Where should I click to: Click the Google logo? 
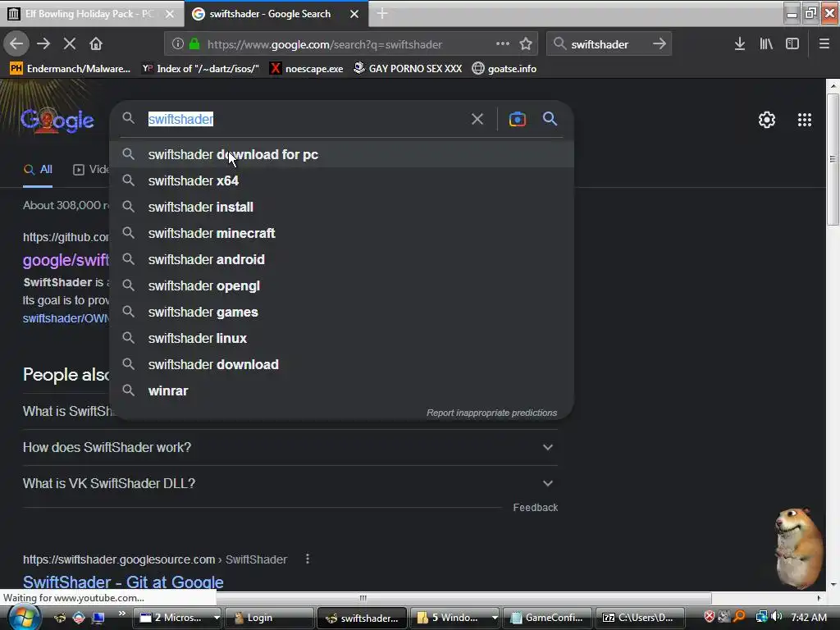[57, 120]
